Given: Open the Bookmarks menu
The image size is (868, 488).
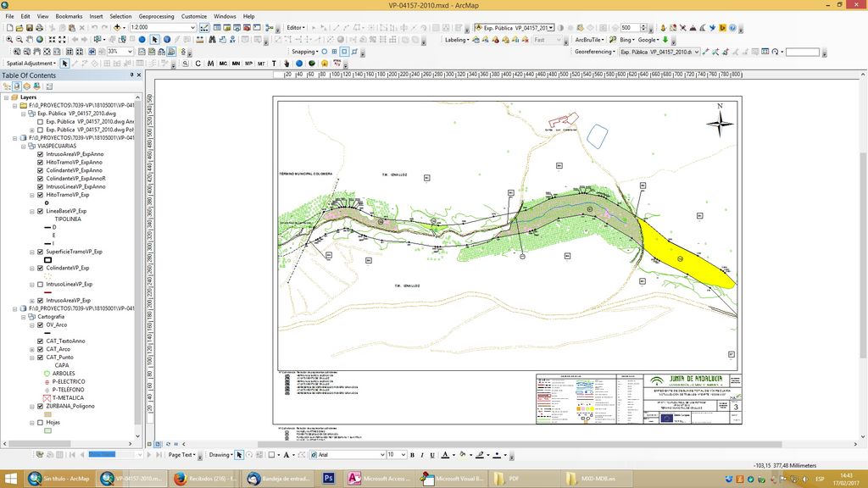Looking at the screenshot, I should tap(69, 16).
